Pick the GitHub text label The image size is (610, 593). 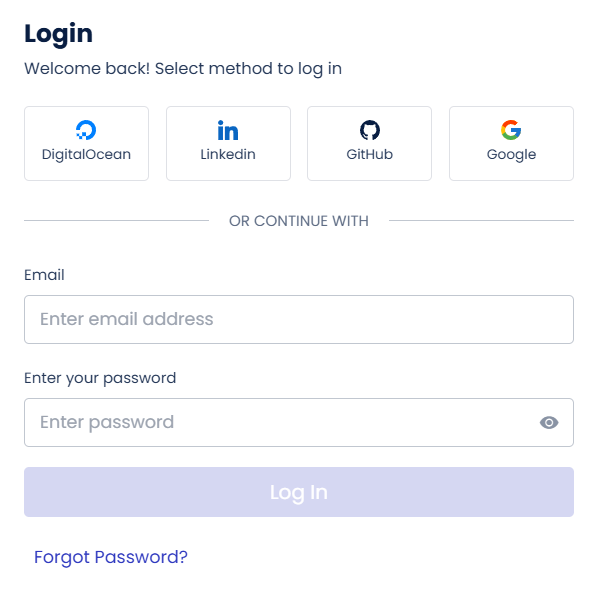[369, 155]
